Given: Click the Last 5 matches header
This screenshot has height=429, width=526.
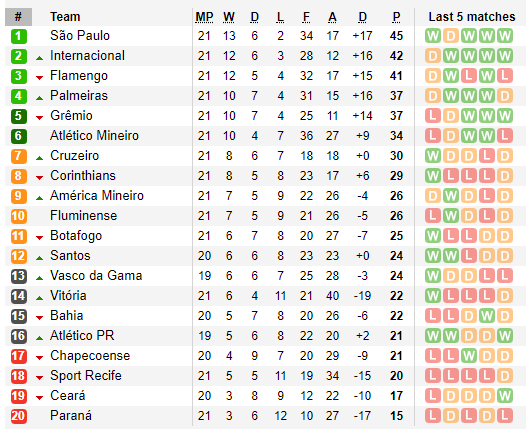Looking at the screenshot, I should pyautogui.click(x=472, y=17).
